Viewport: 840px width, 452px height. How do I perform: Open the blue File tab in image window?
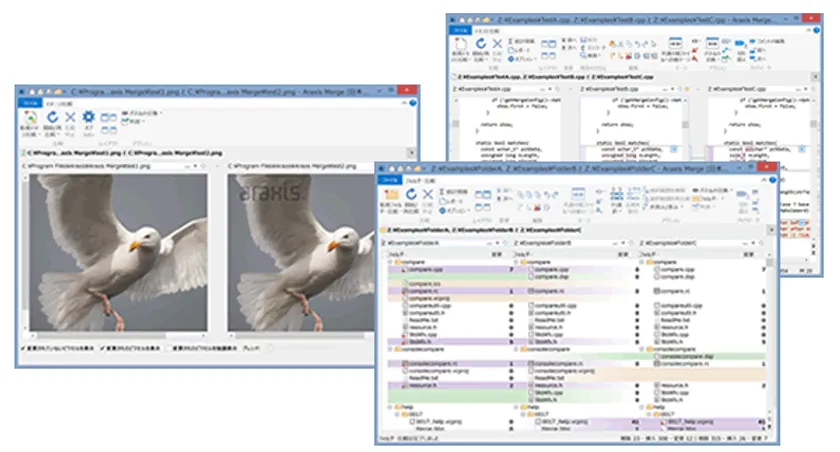click(x=31, y=101)
